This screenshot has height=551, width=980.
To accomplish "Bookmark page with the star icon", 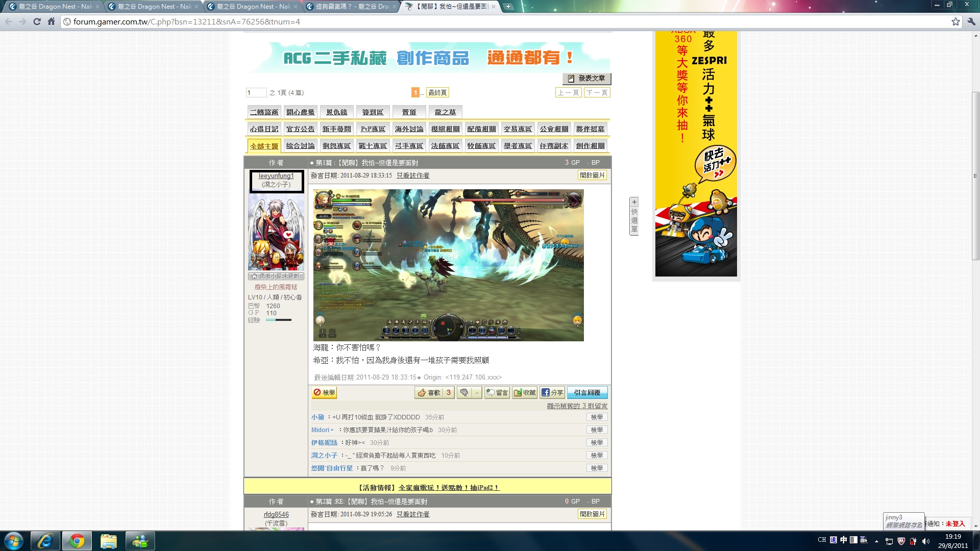I will point(955,21).
